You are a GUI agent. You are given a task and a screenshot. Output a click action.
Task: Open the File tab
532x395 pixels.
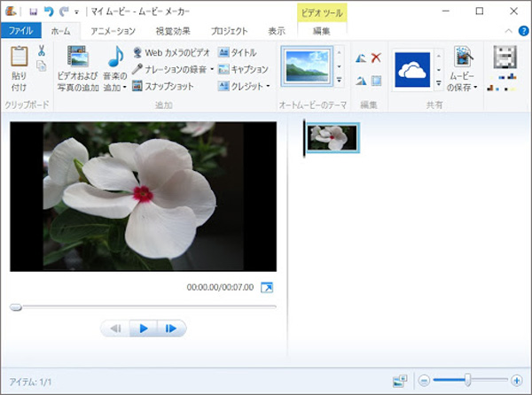tap(21, 31)
